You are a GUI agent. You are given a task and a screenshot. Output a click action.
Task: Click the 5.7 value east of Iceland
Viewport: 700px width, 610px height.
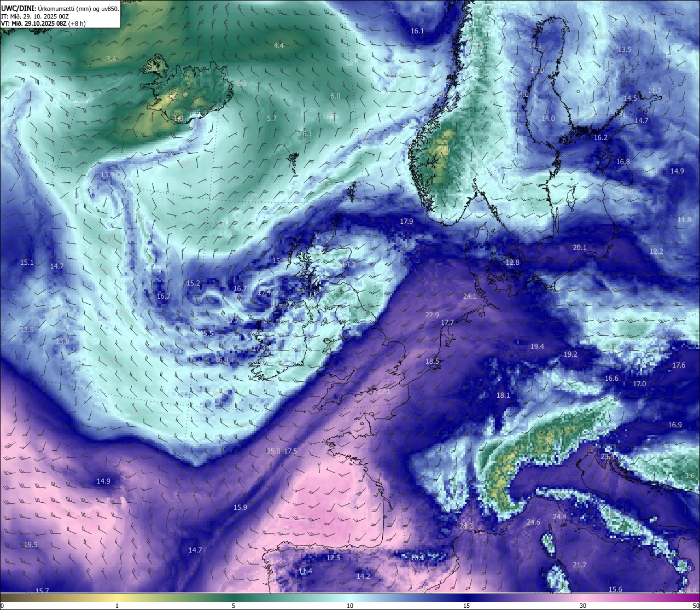pos(272,118)
